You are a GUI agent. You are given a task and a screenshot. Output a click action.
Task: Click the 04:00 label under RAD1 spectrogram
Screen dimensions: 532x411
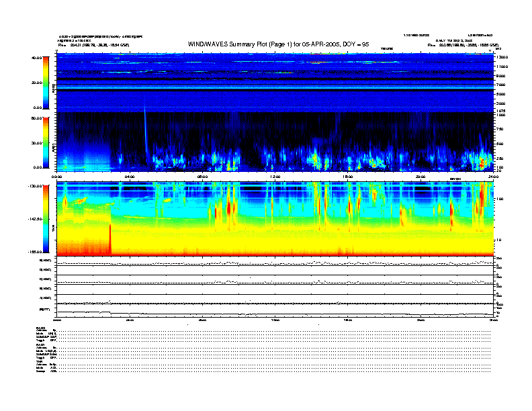(130, 177)
